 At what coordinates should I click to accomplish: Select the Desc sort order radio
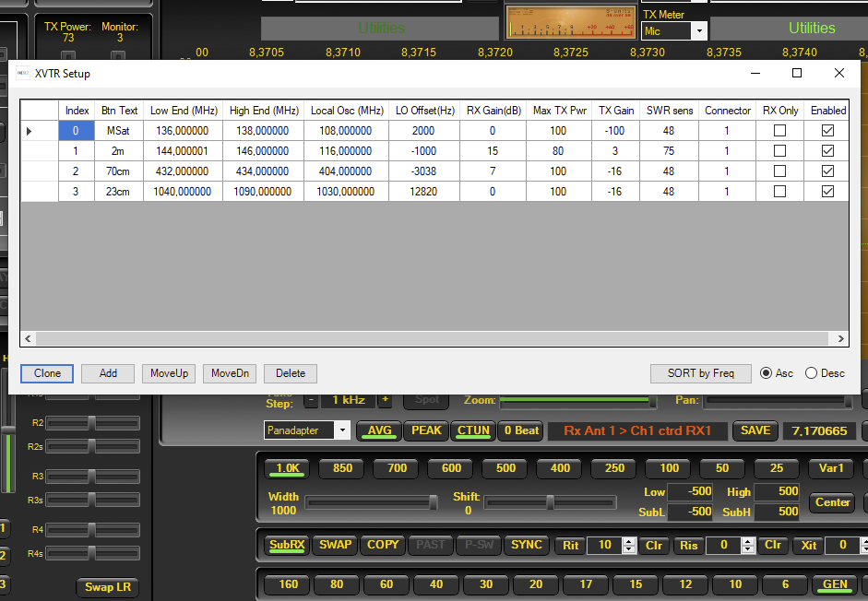tap(811, 373)
